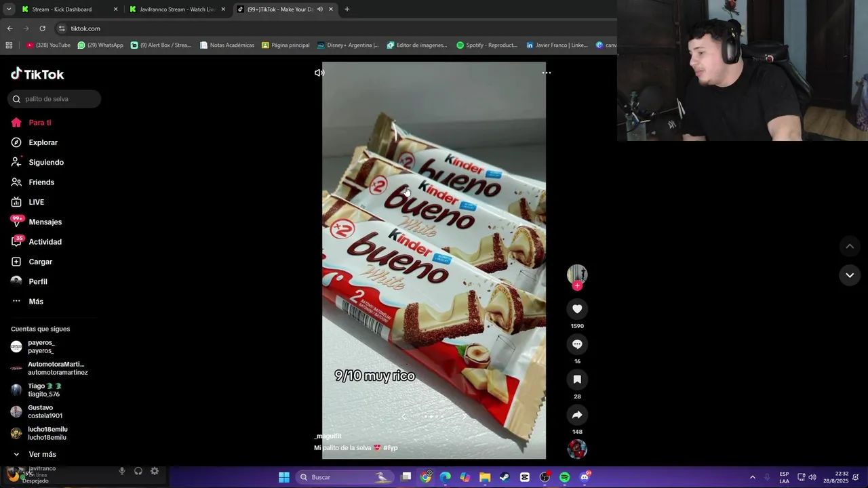Open Spotify from the taskbar
Viewport: 868px width, 488px height.
pos(565,477)
